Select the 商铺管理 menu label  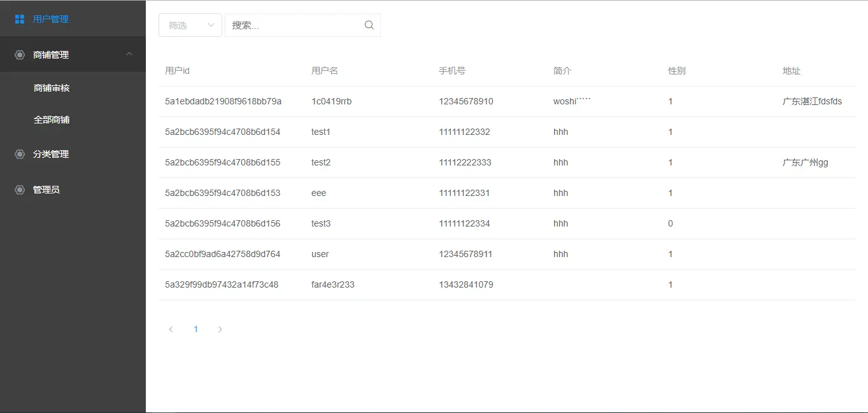(51, 55)
